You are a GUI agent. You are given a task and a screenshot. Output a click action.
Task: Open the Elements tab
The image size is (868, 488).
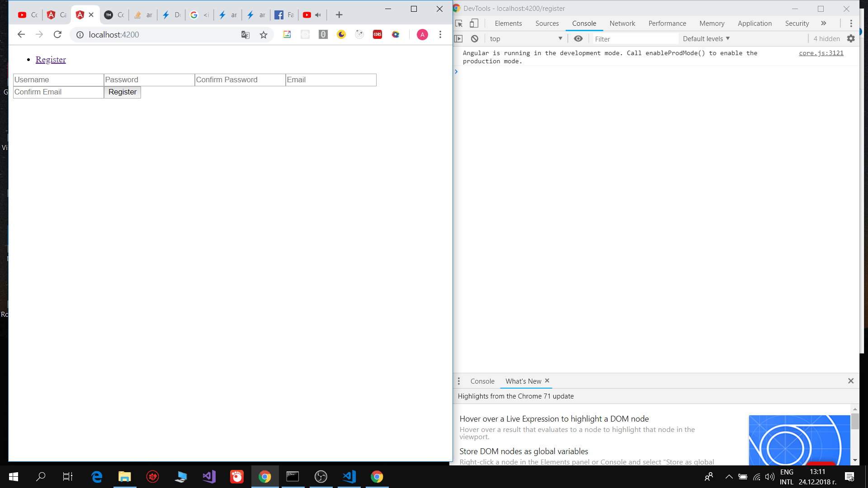(x=508, y=23)
